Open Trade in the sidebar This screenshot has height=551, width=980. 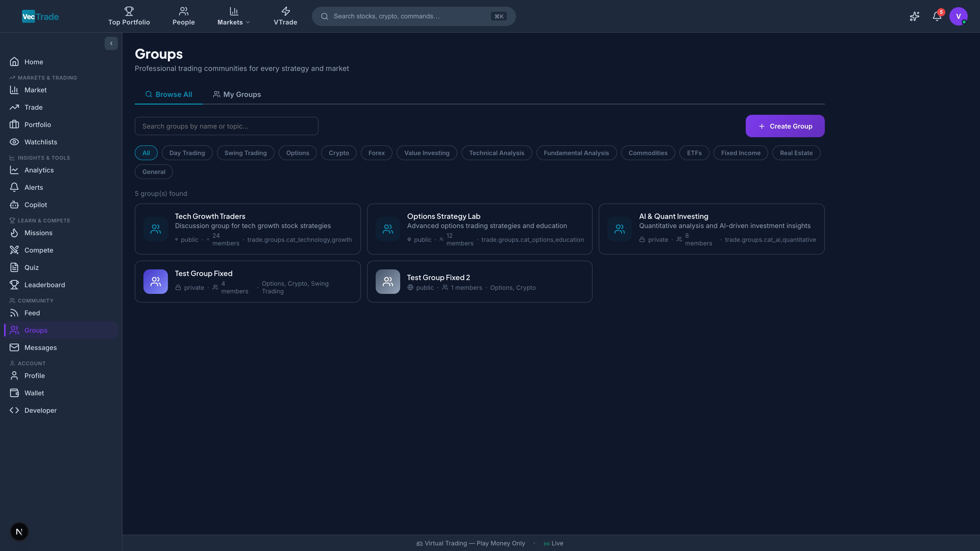pyautogui.click(x=61, y=107)
